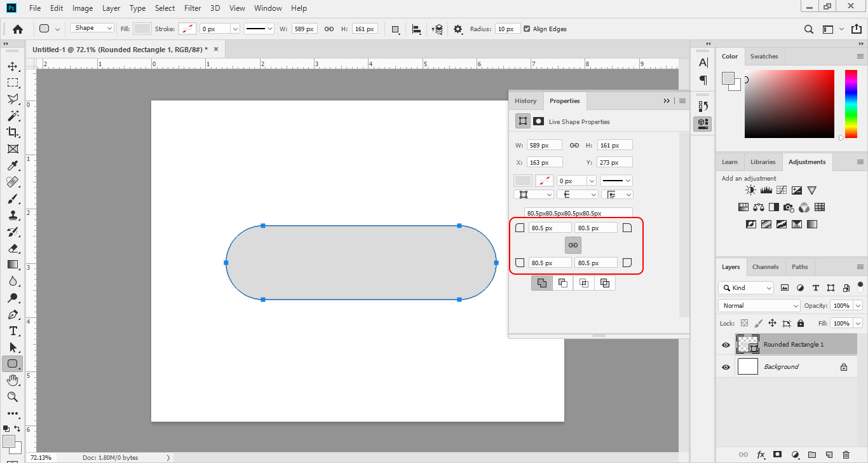Viewport: 868px width, 463px height.
Task: Select the Rectangular Marquee tool
Action: 12,83
